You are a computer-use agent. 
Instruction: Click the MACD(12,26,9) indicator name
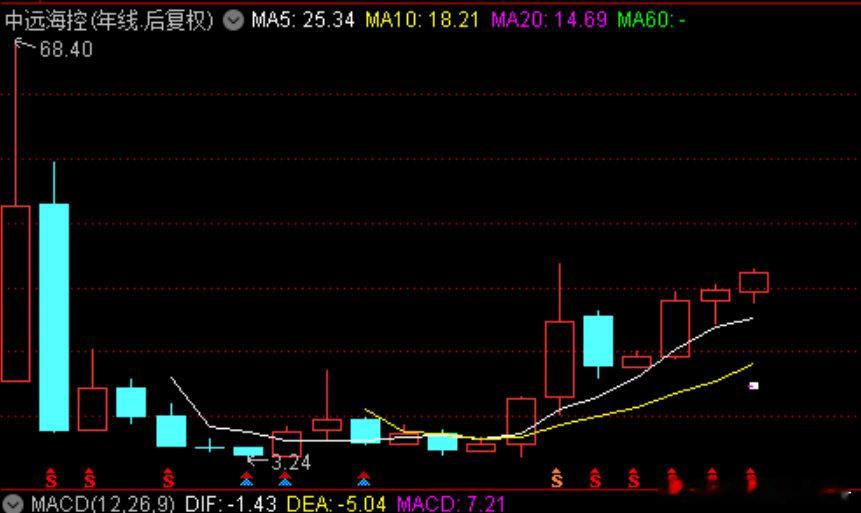(103, 504)
